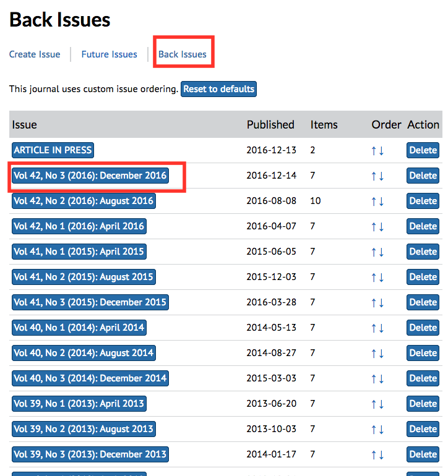Image resolution: width=448 pixels, height=476 pixels.
Task: Move Vol 42, No 2 issue up
Action: click(x=374, y=201)
